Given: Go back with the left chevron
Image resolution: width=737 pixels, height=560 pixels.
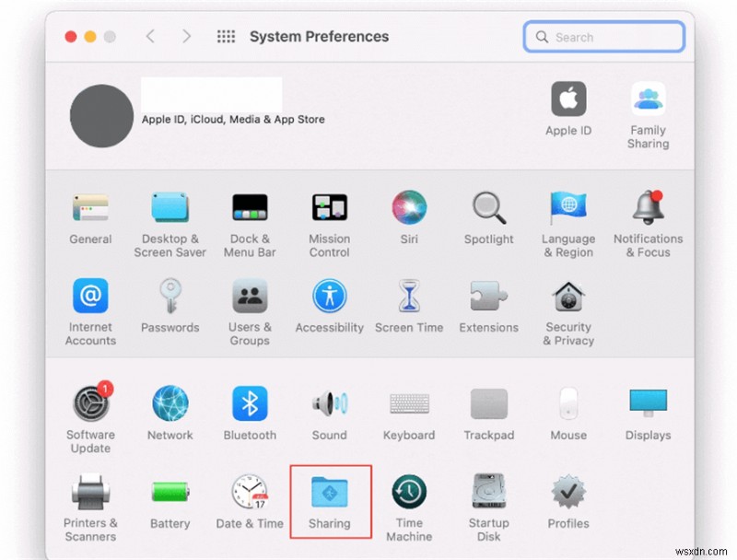Looking at the screenshot, I should tap(150, 36).
